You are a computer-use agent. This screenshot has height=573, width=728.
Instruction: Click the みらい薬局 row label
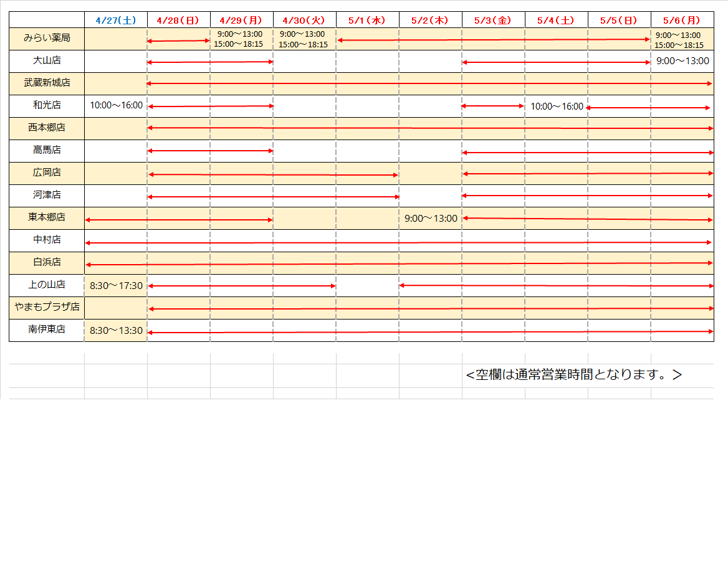[x=46, y=39]
